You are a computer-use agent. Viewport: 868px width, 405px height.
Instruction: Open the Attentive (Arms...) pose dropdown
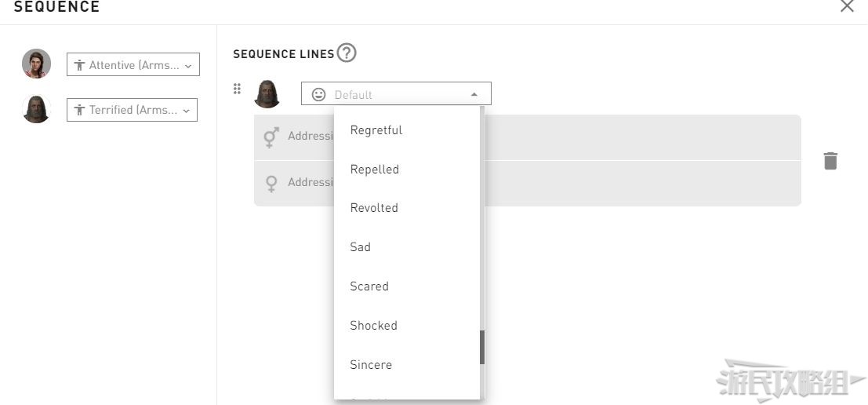click(133, 65)
